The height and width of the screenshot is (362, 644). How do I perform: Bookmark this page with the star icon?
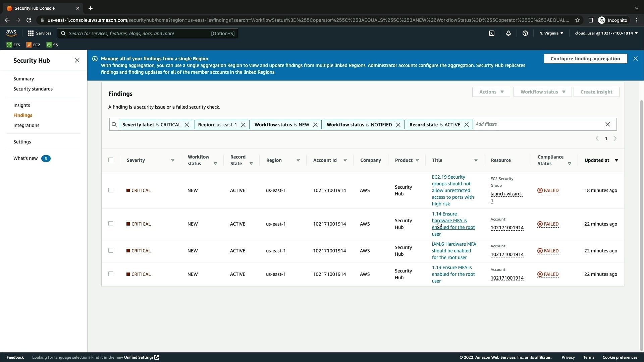578,20
